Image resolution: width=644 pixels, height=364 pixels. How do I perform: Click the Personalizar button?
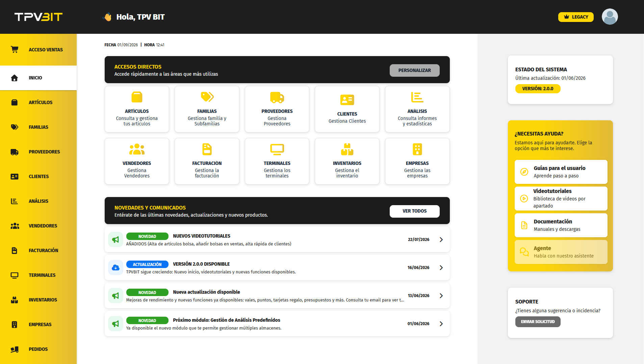tap(414, 70)
